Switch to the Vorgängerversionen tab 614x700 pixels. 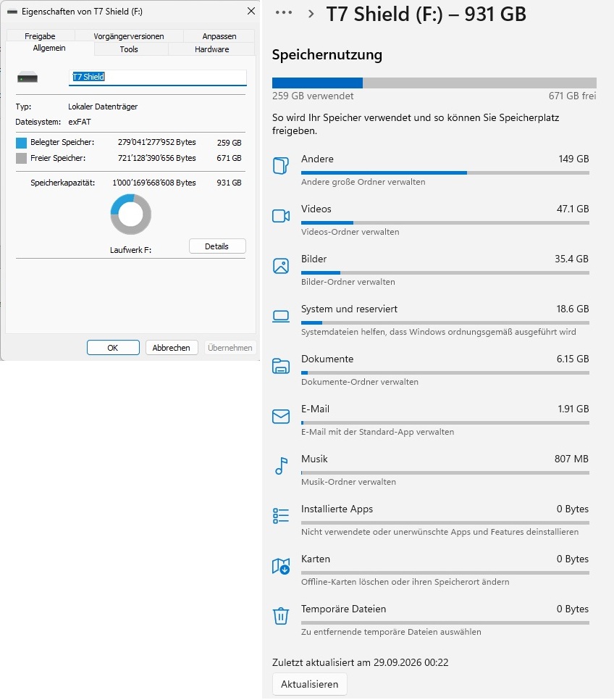[128, 36]
